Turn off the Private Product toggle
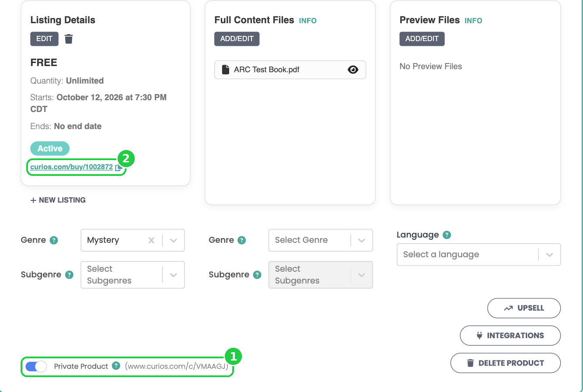This screenshot has width=583, height=392. [x=36, y=367]
